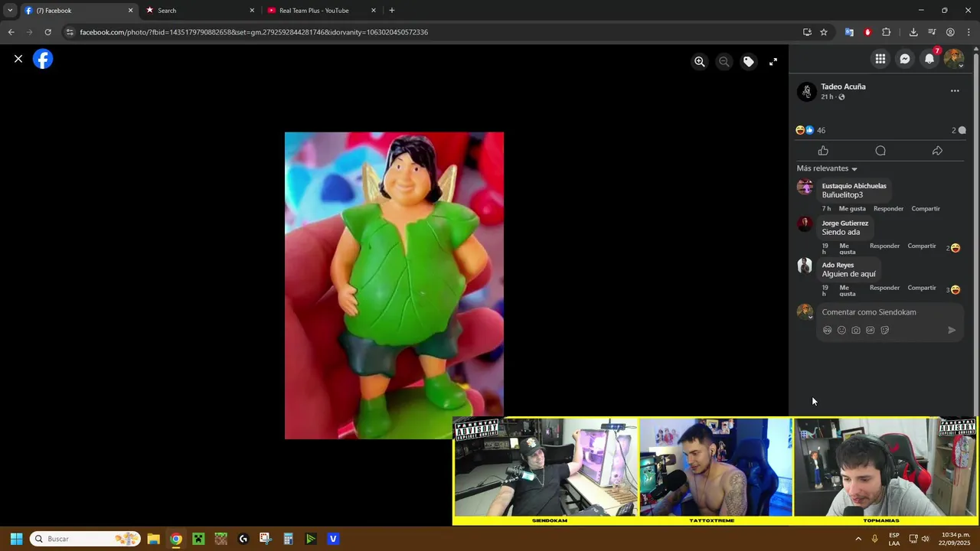View reactions on Jorge Gutierrez's comment
This screenshot has height=551, width=980.
[953, 248]
